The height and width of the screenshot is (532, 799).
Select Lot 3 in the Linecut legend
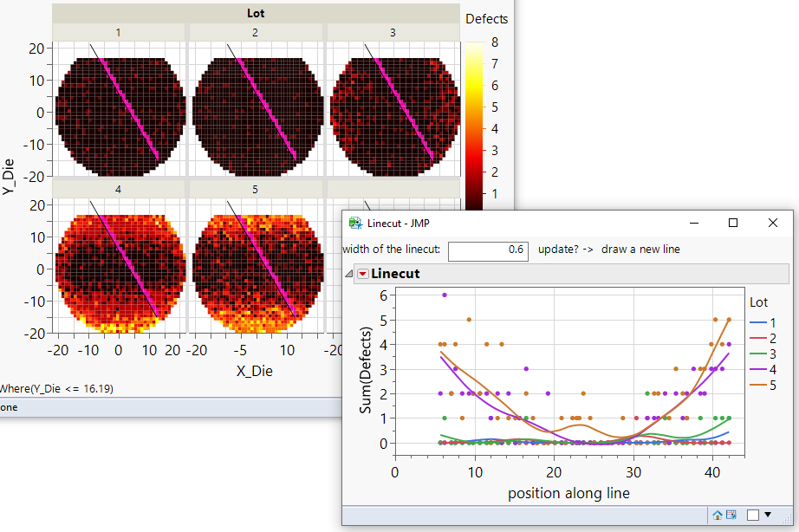(763, 354)
